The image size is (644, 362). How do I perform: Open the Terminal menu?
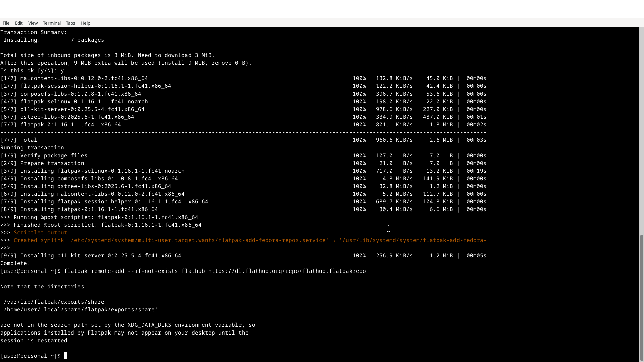52,23
